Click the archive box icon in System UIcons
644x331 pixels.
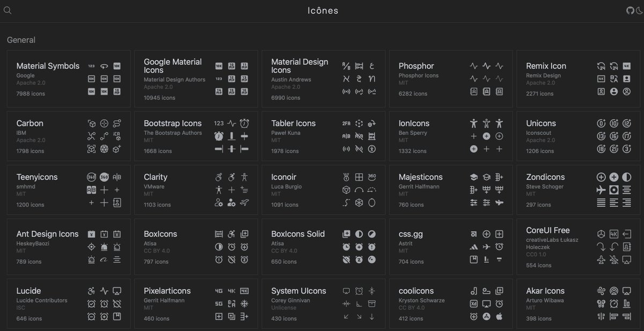tap(372, 304)
